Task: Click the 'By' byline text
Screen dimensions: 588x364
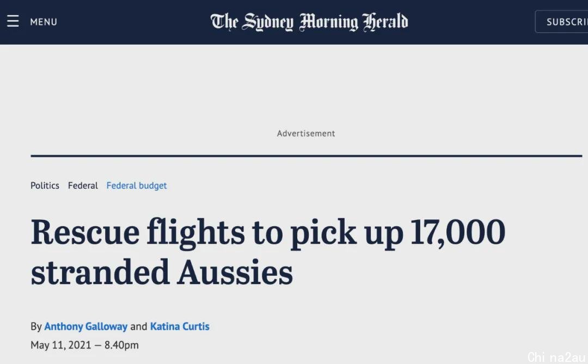Action: [x=36, y=327]
